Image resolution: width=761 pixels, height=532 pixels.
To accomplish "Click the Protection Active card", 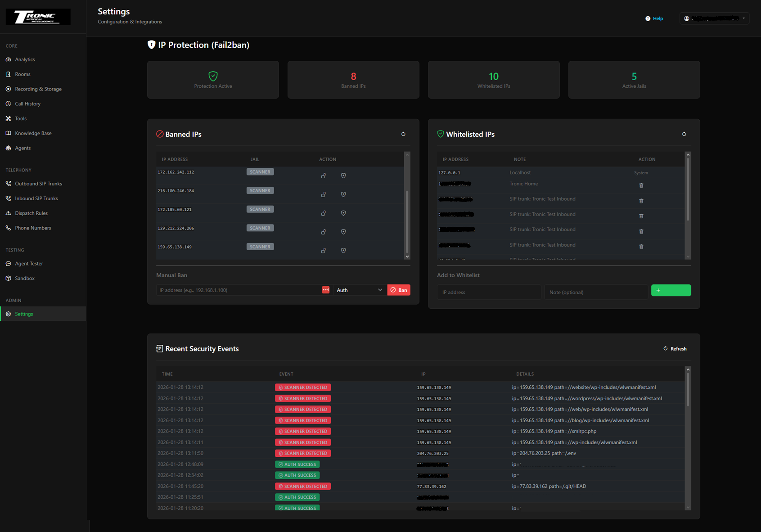I will [213, 80].
